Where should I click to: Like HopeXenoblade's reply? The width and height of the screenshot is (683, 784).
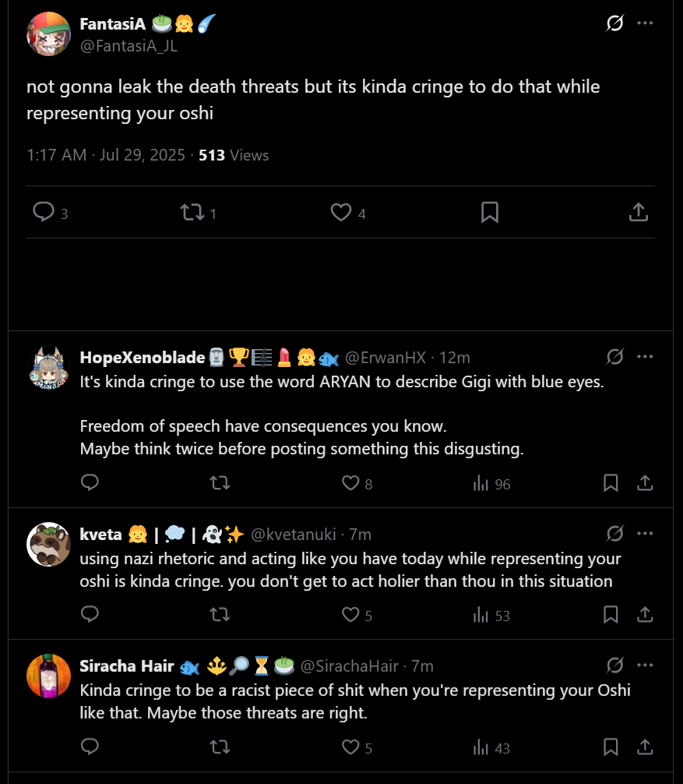[x=351, y=484]
